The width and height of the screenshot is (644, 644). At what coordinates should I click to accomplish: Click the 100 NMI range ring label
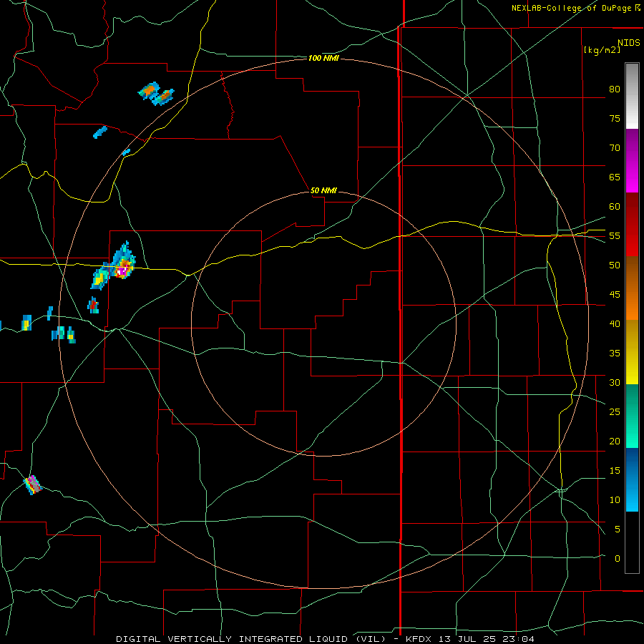323,59
